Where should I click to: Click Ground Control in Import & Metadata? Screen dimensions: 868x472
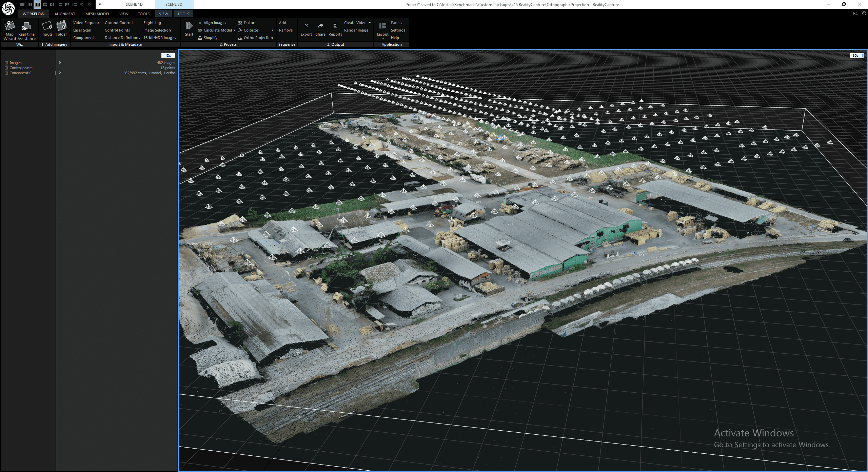click(x=119, y=22)
